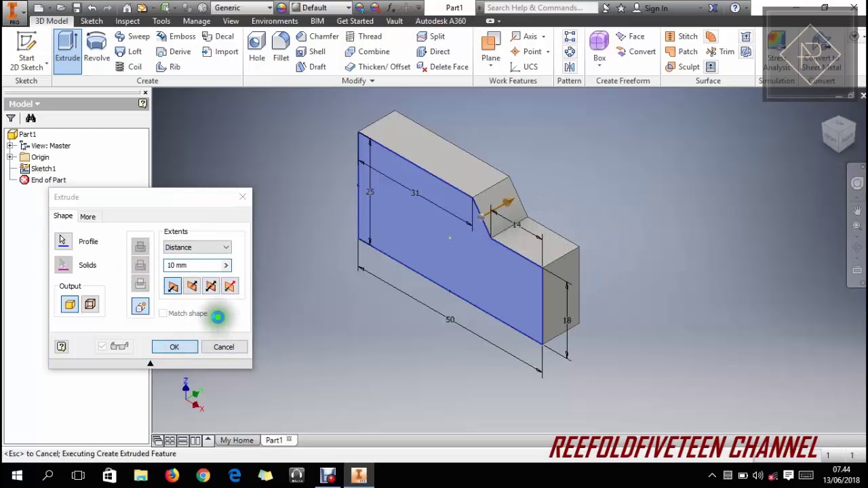868x488 pixels.
Task: Cancel the Extrude dialog
Action: [x=224, y=347]
